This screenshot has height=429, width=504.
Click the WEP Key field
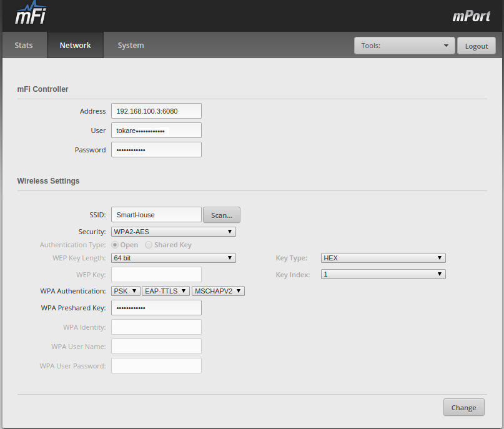[x=156, y=275]
